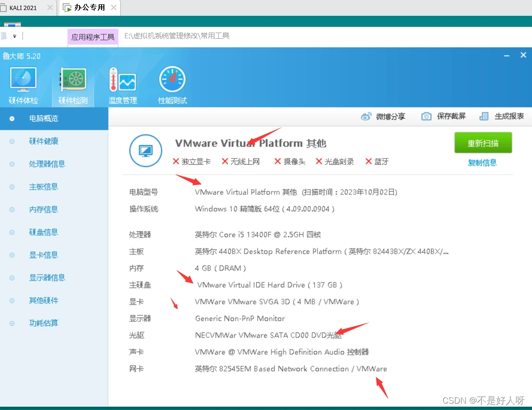
Task: Click the Core i5 13400F processor value
Action: pyautogui.click(x=258, y=235)
